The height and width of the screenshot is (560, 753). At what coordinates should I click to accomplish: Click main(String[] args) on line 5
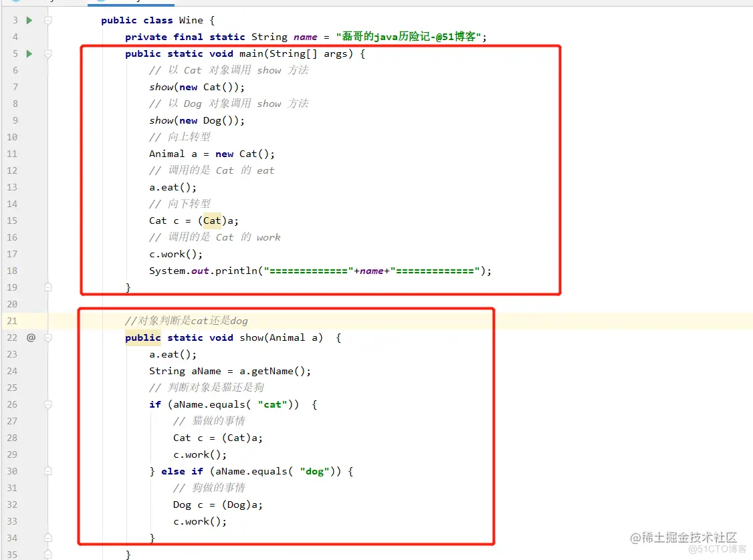(x=296, y=53)
